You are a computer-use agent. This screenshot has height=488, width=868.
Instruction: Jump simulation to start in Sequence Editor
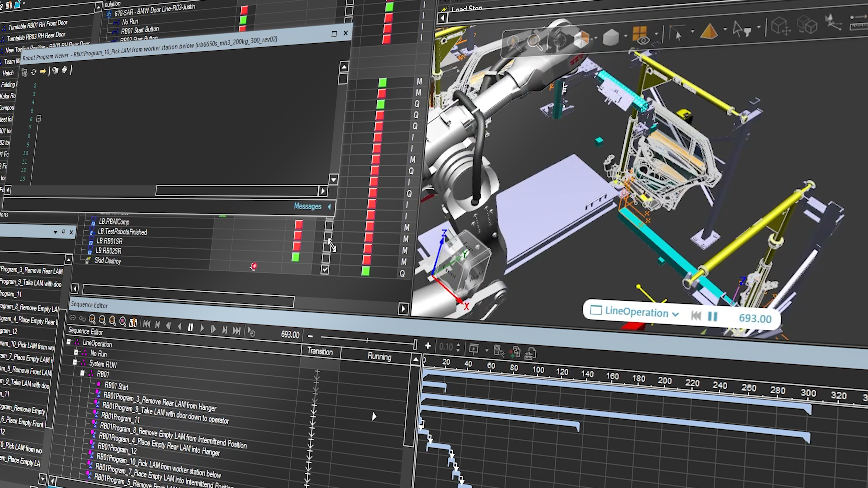coord(146,324)
